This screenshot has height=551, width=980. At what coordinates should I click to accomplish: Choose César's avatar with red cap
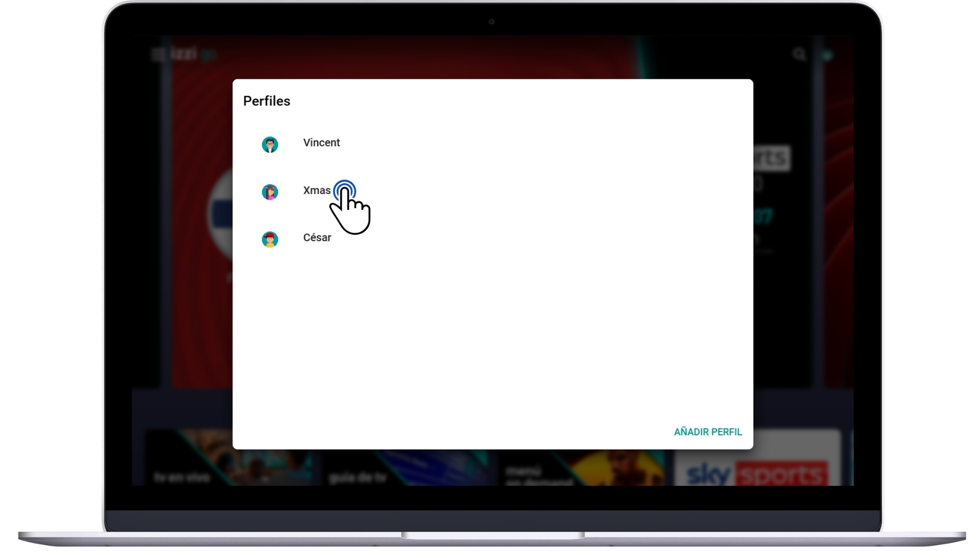coord(270,239)
